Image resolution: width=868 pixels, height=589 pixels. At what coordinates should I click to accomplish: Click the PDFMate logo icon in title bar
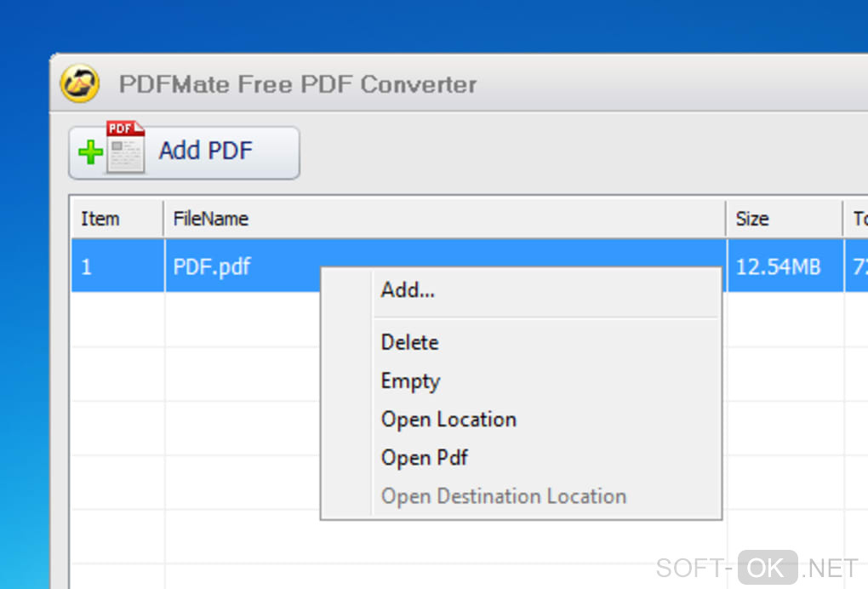(x=80, y=84)
